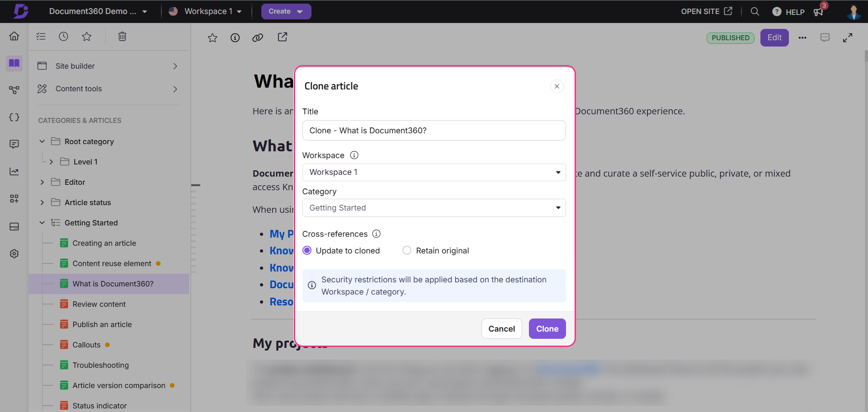This screenshot has height=412, width=868.
Task: Open the workflow nodes icon in sidebar
Action: coord(14,90)
